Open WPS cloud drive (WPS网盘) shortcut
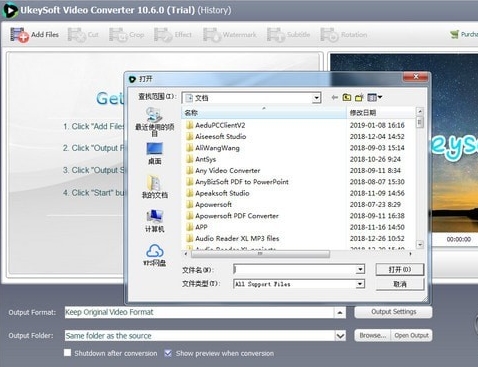 pyautogui.click(x=154, y=255)
